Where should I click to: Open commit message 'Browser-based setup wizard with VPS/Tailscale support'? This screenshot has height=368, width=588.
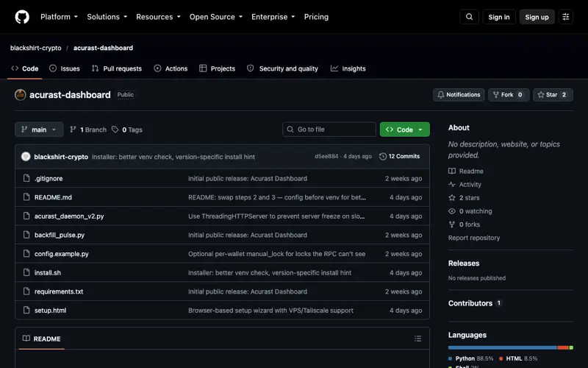pos(270,311)
